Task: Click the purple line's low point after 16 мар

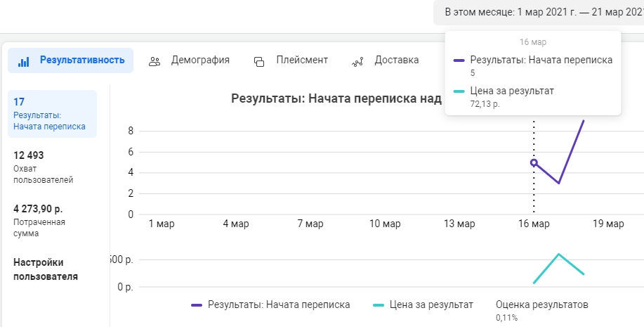Action: pos(558,183)
